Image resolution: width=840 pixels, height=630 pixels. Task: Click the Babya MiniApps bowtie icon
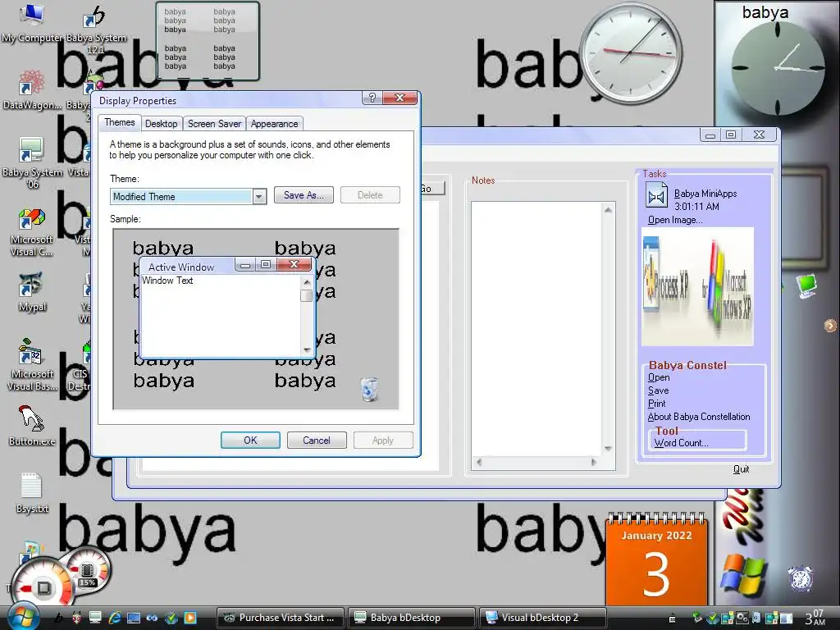point(655,196)
